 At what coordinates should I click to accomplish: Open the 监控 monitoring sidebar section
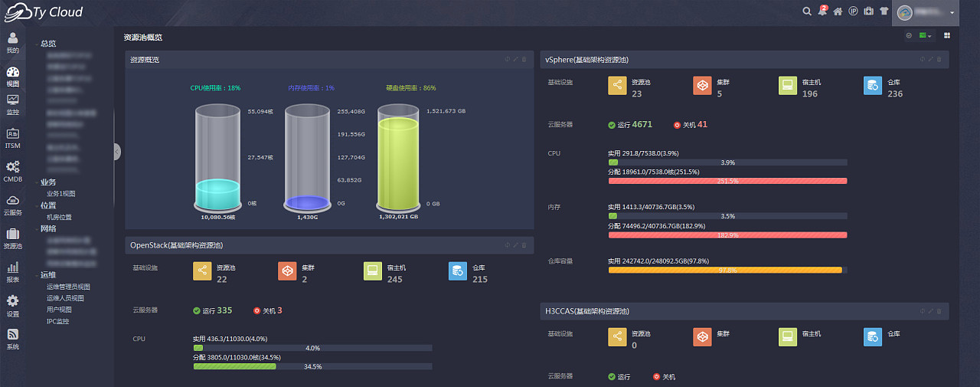[13, 105]
